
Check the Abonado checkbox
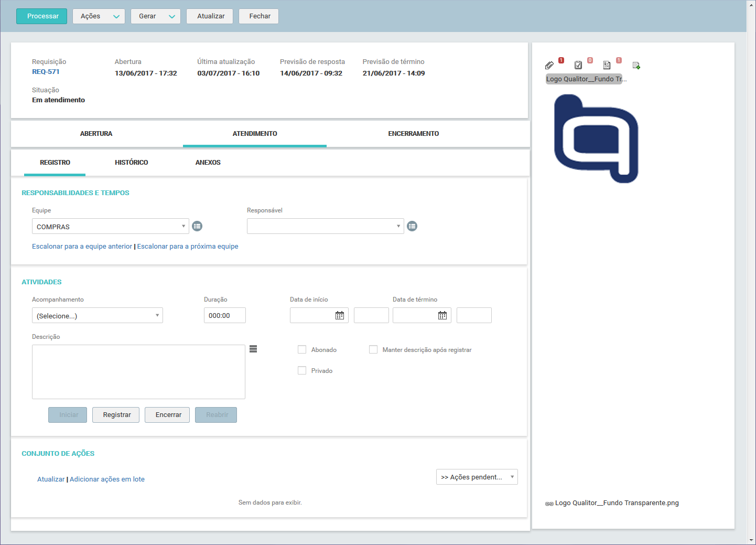[302, 350]
